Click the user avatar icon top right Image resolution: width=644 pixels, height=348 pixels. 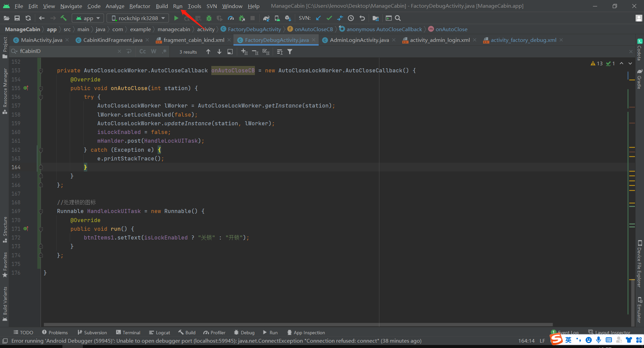coord(639,18)
